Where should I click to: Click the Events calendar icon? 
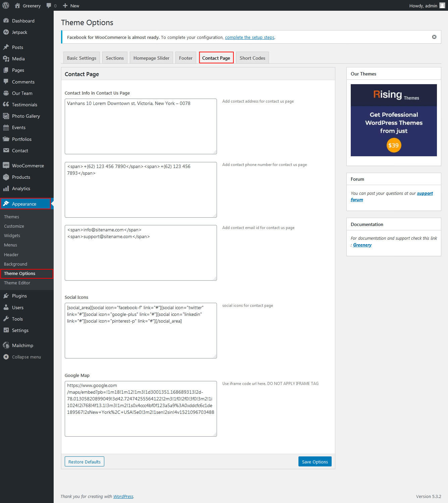click(6, 127)
